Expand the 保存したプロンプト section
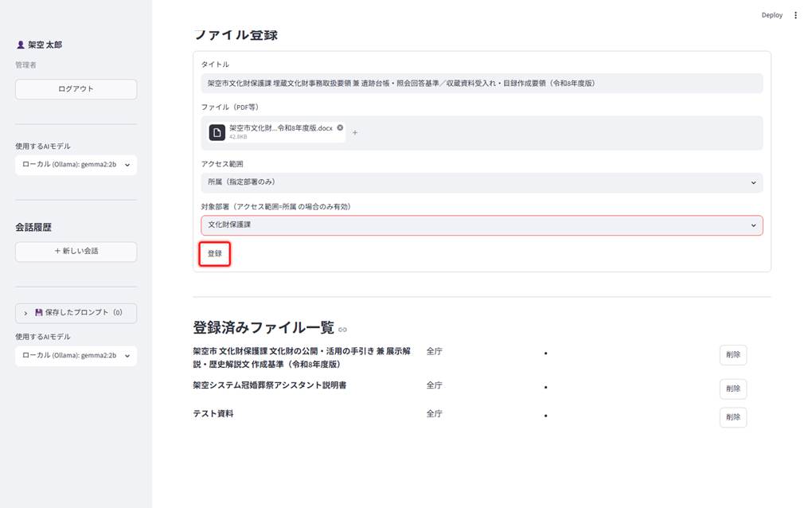Screen dimensions: 812x508 (x=76, y=313)
